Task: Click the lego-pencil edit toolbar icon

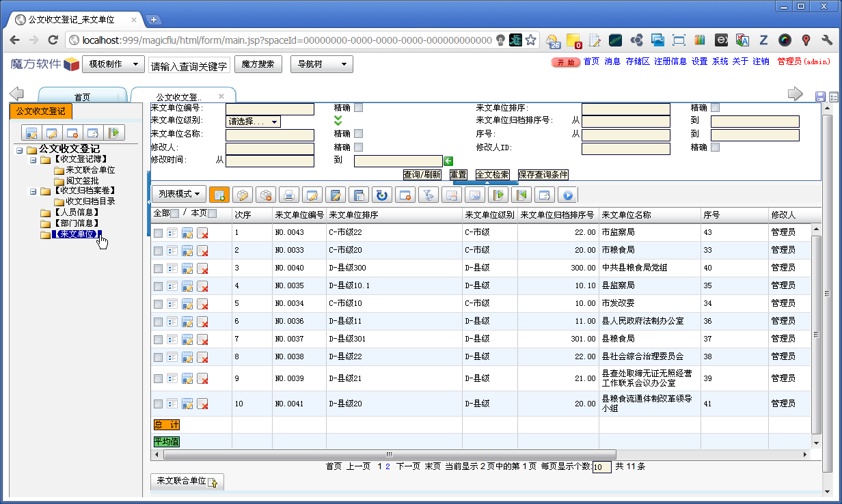Action: click(243, 195)
